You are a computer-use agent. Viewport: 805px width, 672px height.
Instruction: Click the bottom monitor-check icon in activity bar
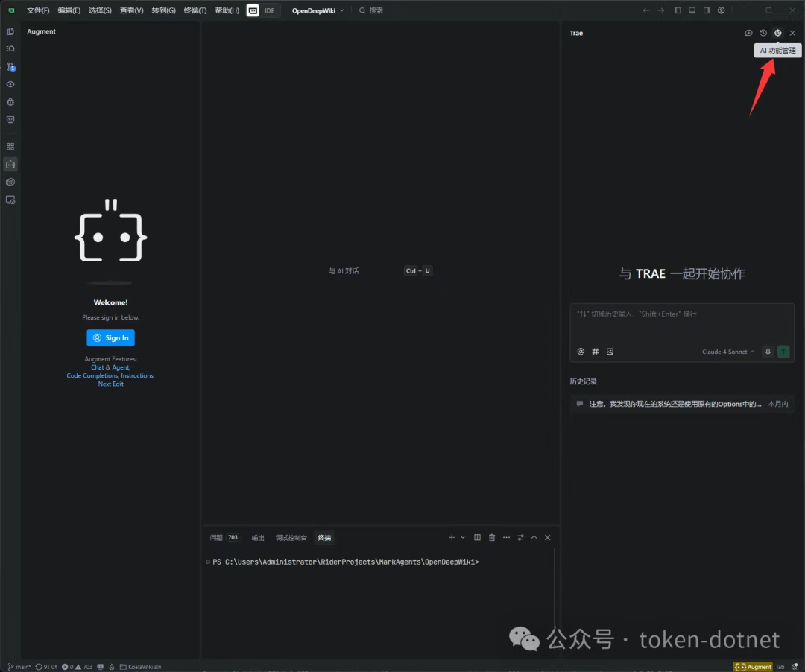[10, 200]
